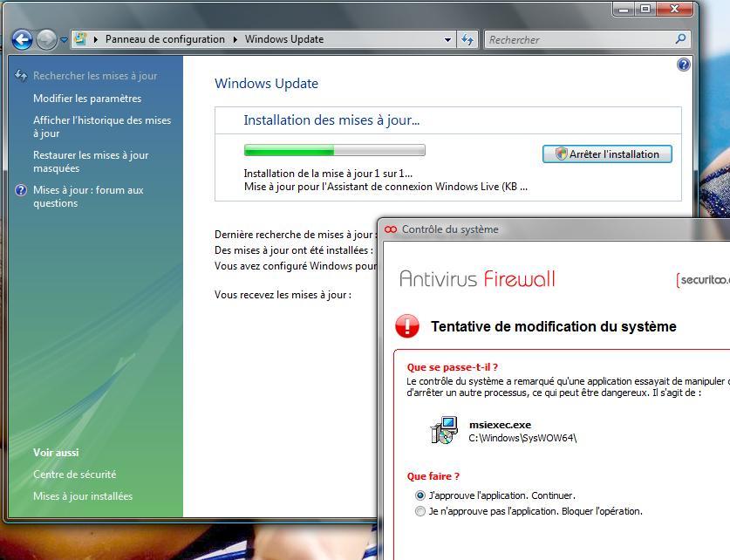Focus the Rechercher search field
Image resolution: width=730 pixels, height=560 pixels.
[579, 39]
